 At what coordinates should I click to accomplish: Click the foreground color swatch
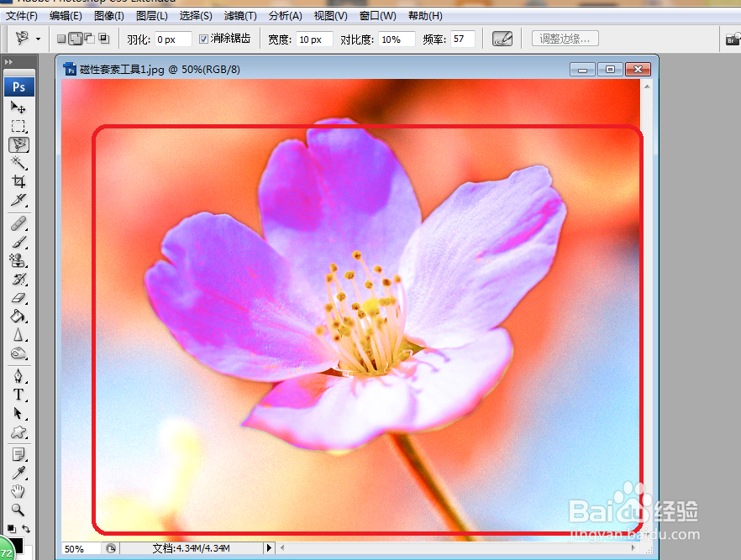coord(17,545)
